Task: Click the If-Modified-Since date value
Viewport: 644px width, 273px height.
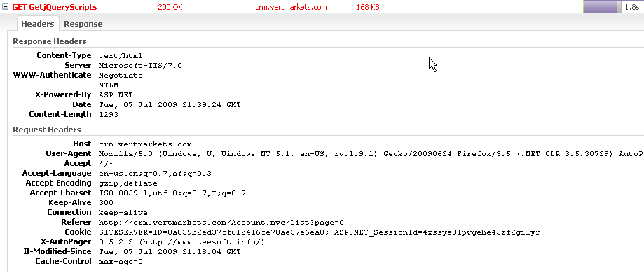Action: click(170, 252)
